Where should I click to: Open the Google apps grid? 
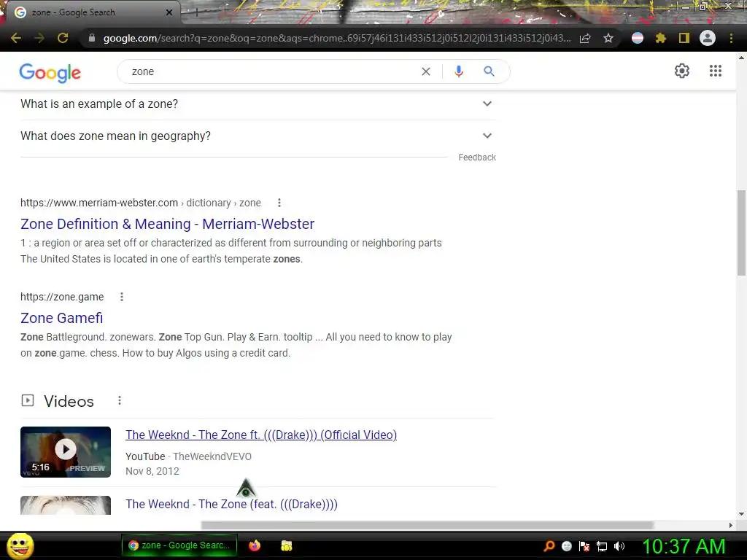click(716, 71)
